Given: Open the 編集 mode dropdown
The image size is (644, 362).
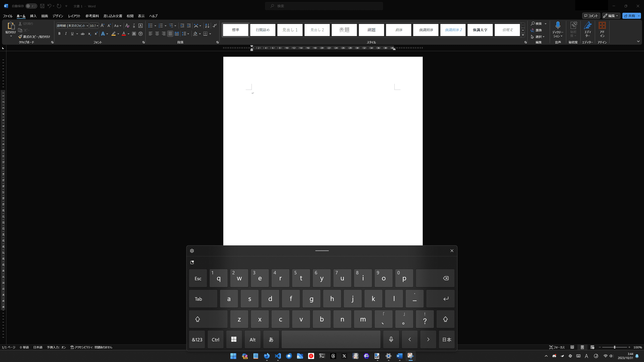Looking at the screenshot, I should 611,16.
